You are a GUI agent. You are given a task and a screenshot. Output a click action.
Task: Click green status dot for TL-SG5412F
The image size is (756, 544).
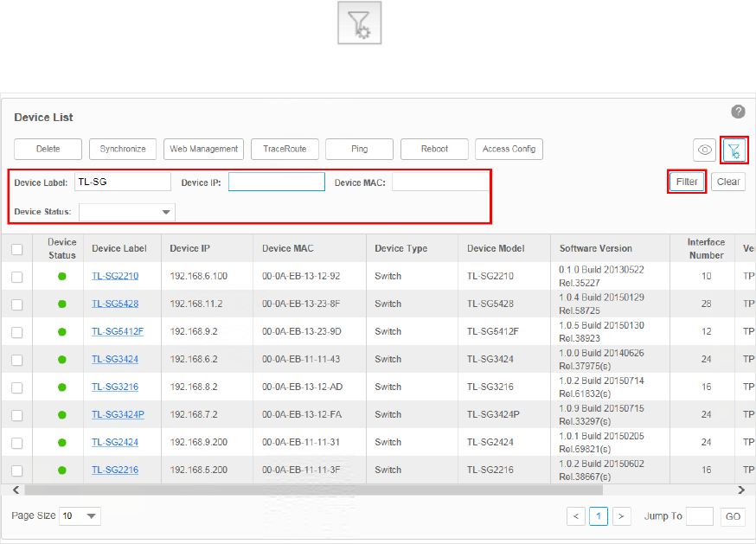click(x=61, y=332)
